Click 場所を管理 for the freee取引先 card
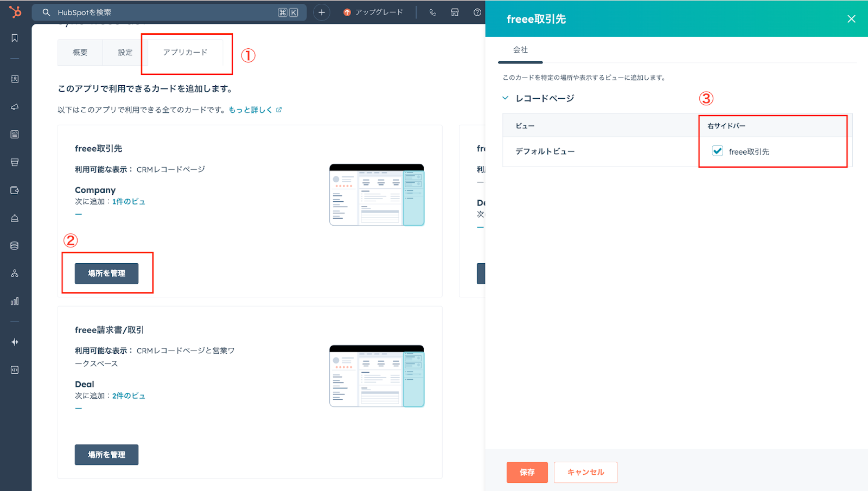The width and height of the screenshot is (868, 491). [x=106, y=273]
